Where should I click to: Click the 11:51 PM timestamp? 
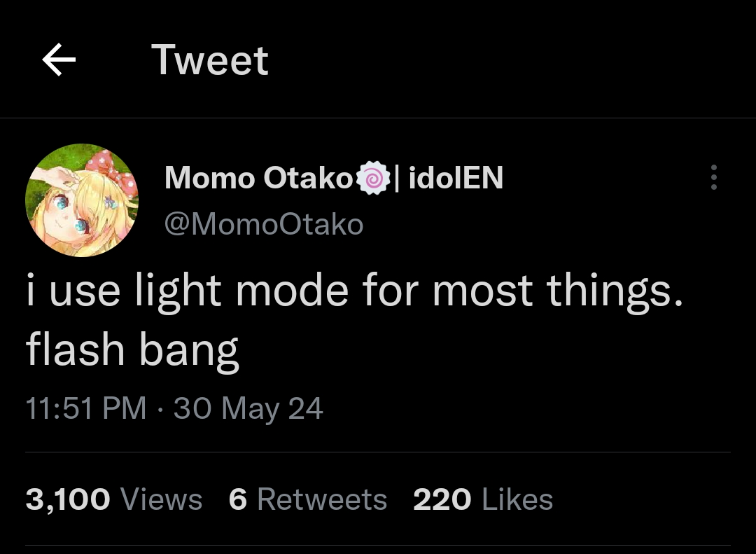point(85,408)
